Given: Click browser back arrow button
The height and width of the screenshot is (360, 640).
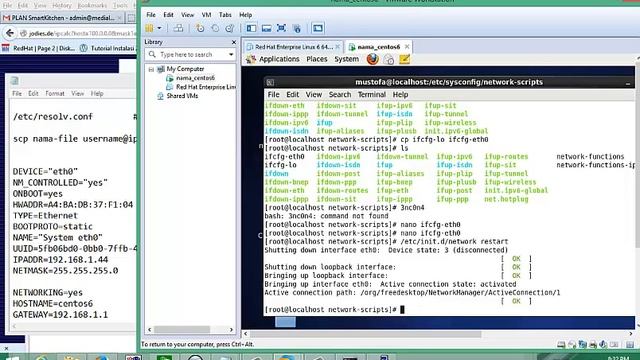Looking at the screenshot, I should pos(10,33).
